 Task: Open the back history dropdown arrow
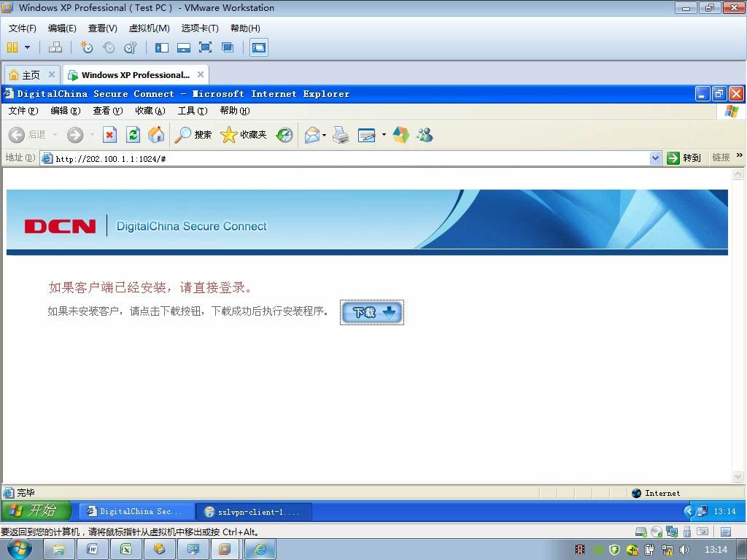[55, 135]
